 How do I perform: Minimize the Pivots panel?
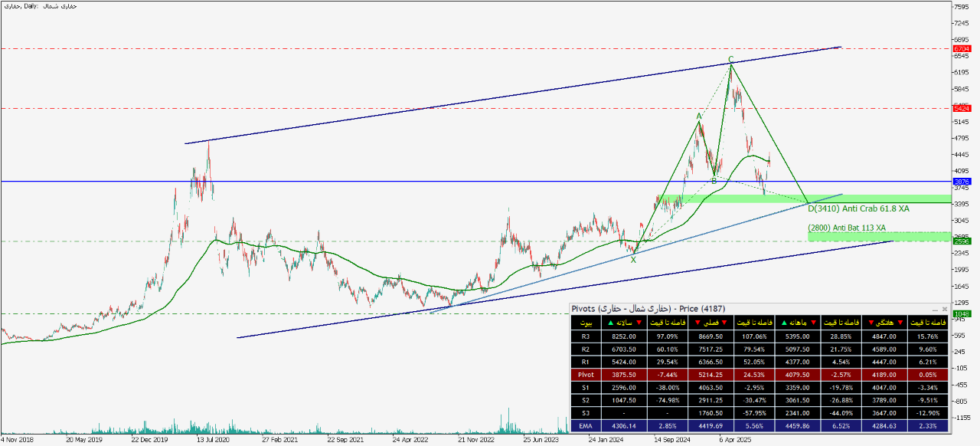click(x=935, y=309)
